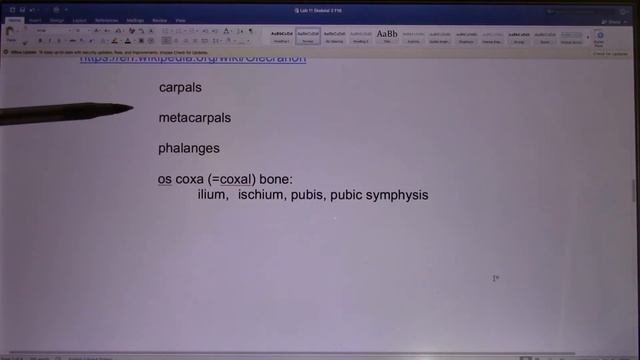Click the paragraph Shading paint bucket
The image size is (640, 360).
click(x=229, y=41)
